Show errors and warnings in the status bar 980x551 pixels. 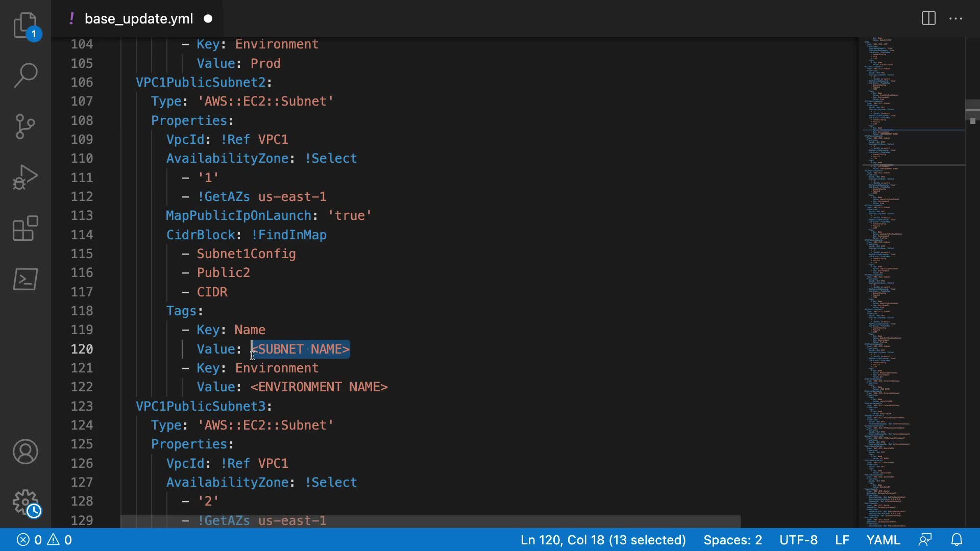(x=44, y=540)
